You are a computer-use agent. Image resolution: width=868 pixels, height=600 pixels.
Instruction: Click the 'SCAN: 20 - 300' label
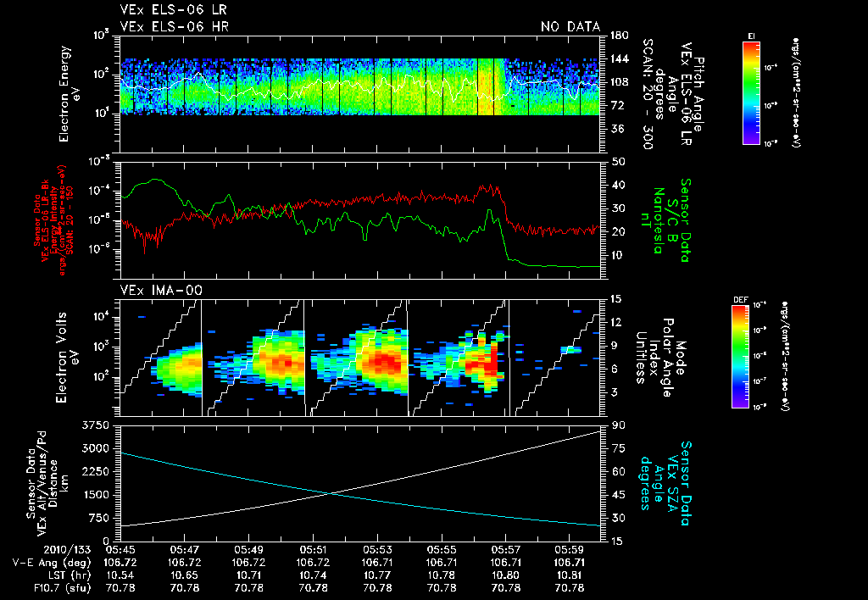click(647, 94)
